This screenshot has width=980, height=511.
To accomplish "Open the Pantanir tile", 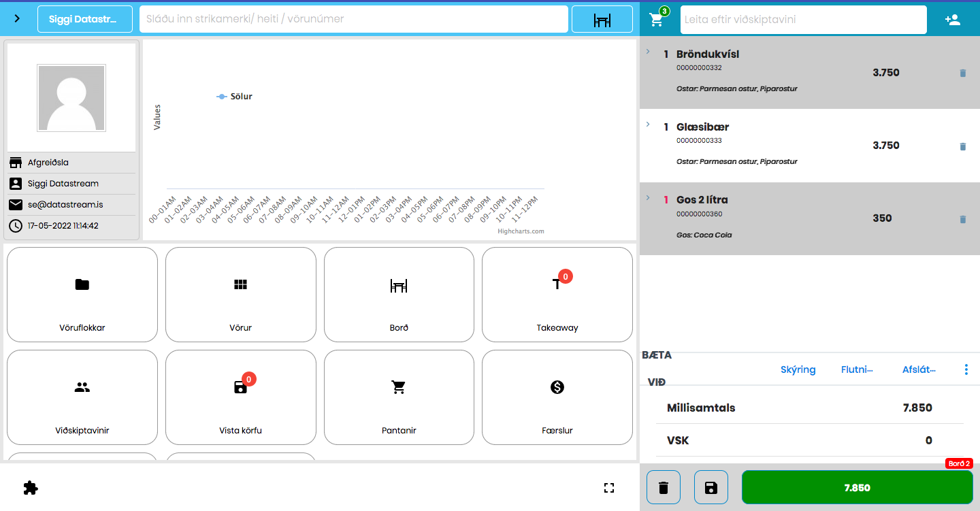I will pyautogui.click(x=399, y=397).
